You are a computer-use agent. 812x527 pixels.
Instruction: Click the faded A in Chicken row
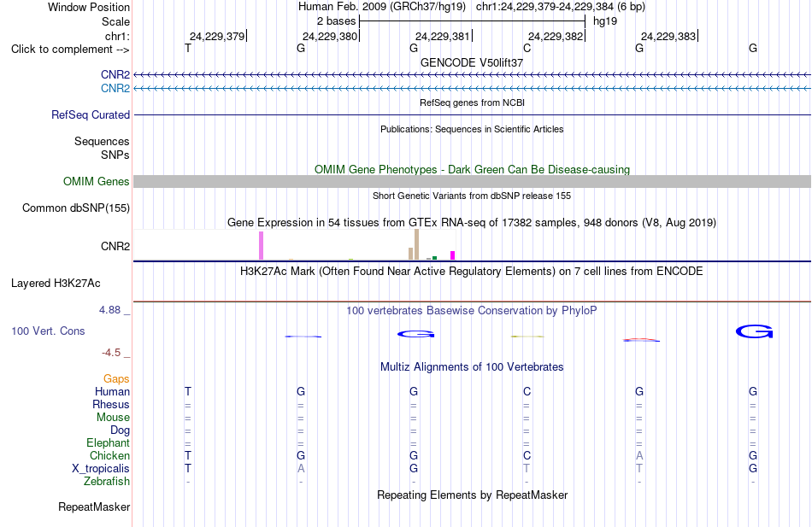pos(639,455)
